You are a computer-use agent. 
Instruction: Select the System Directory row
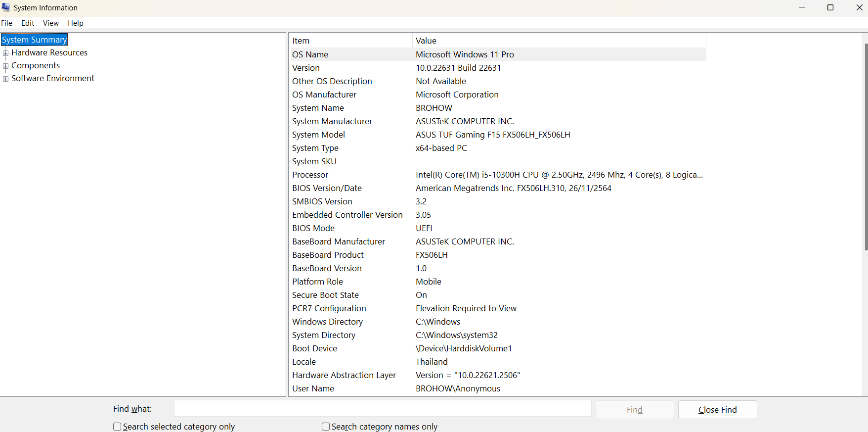click(498, 335)
